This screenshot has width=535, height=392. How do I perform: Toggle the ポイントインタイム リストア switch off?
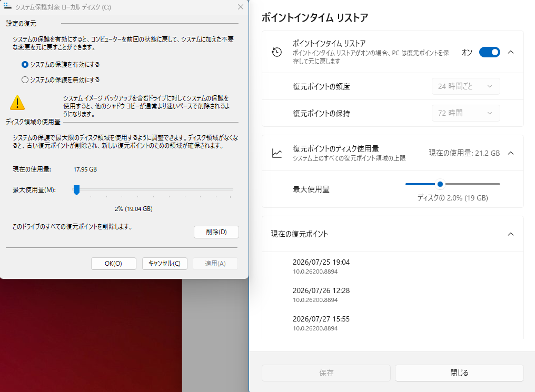(489, 52)
